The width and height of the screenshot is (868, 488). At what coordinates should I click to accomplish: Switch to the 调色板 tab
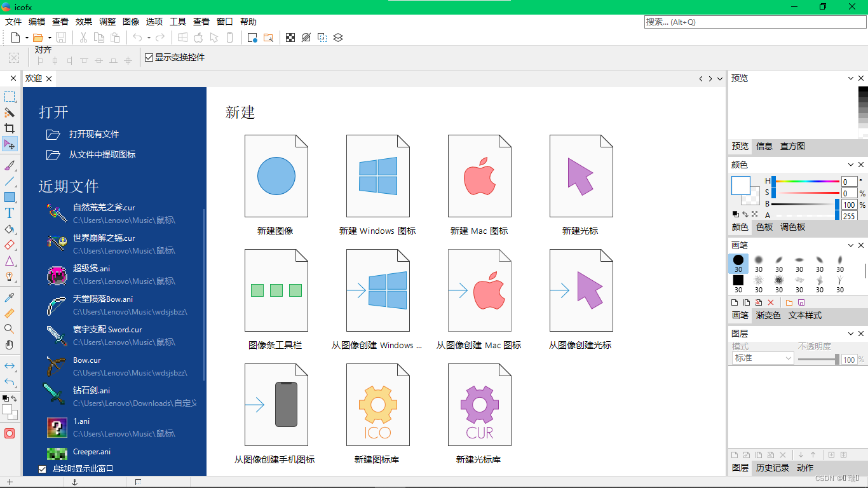pyautogui.click(x=792, y=227)
